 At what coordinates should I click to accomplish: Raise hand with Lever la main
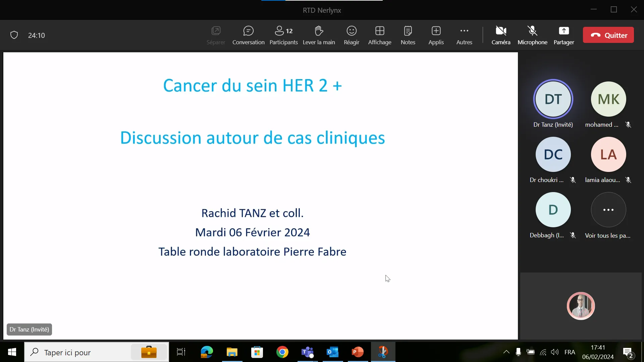[319, 35]
